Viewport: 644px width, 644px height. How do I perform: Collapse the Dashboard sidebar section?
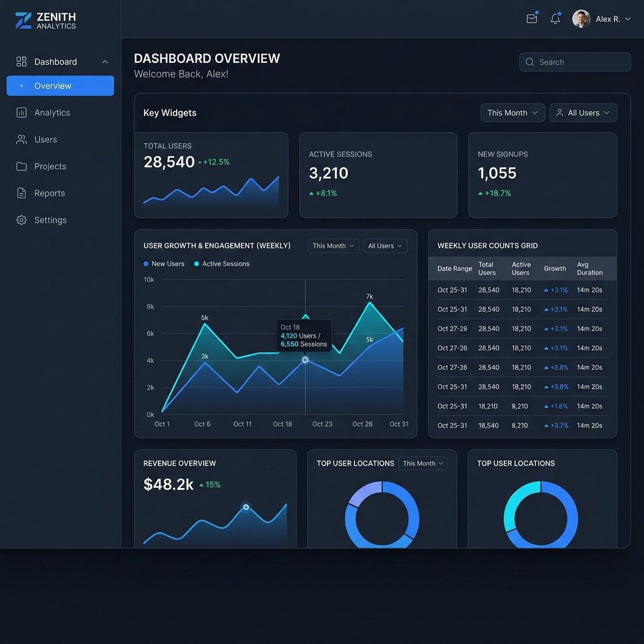[105, 62]
